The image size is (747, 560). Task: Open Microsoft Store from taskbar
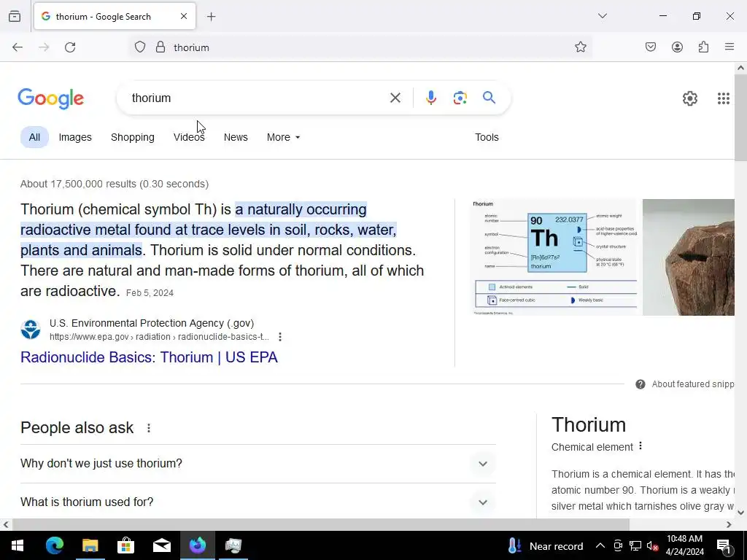tap(125, 545)
